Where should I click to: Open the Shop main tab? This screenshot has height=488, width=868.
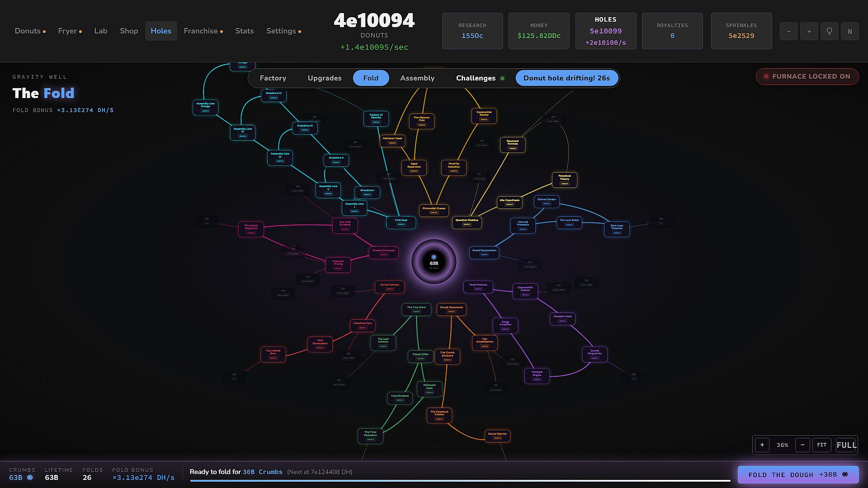point(129,31)
